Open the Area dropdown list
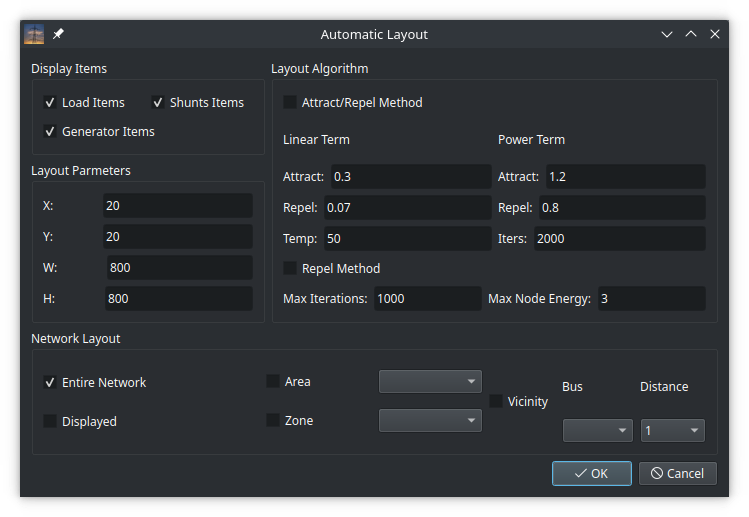This screenshot has height=517, width=749. 430,381
